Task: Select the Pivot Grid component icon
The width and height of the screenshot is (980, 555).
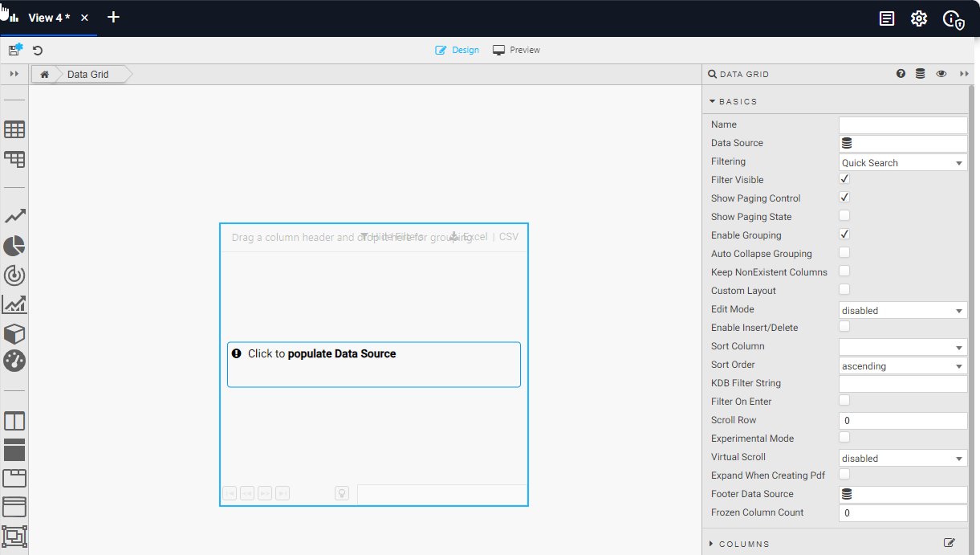Action: coord(14,159)
